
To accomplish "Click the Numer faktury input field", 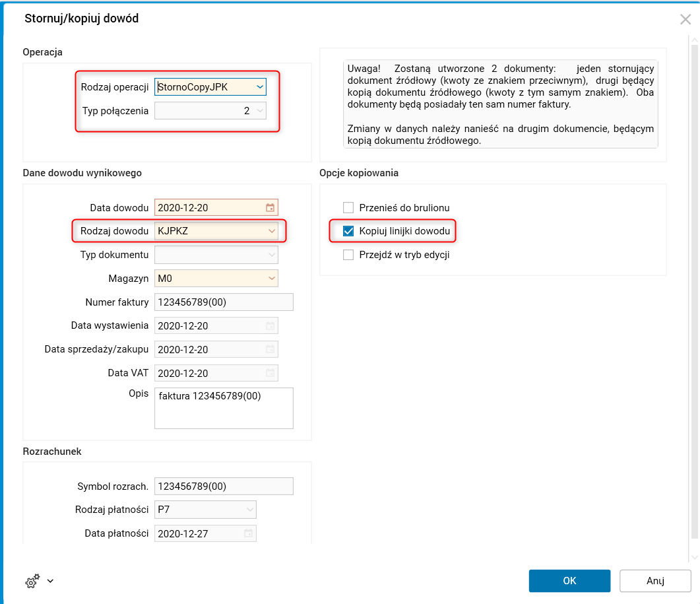I will (x=223, y=302).
